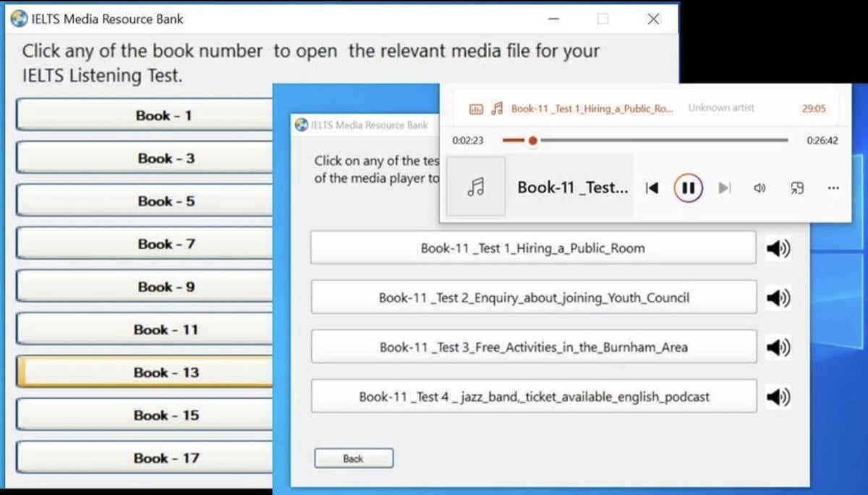Open Book - 11 media files
The height and width of the screenshot is (495, 868).
144,329
